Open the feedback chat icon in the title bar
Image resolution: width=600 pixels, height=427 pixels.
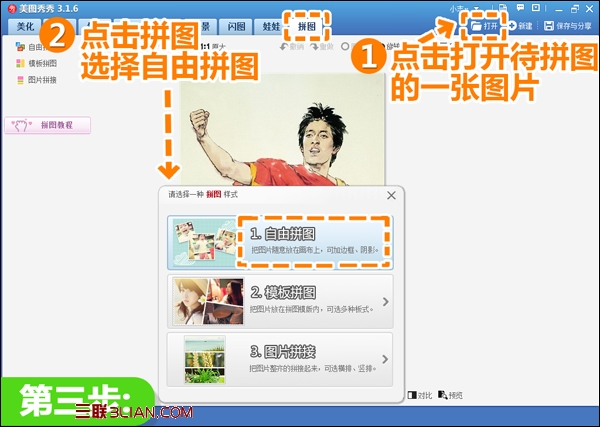click(x=520, y=8)
